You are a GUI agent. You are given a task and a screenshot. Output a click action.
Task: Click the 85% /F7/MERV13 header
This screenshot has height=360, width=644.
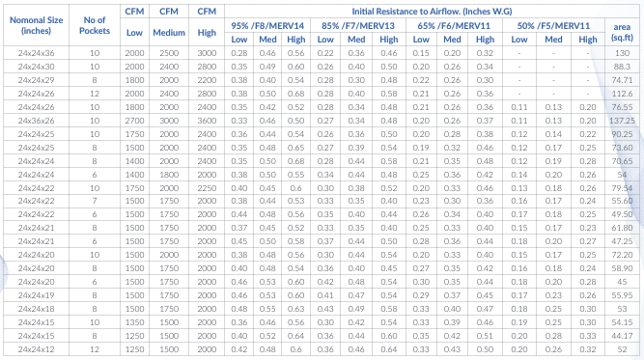[358, 26]
